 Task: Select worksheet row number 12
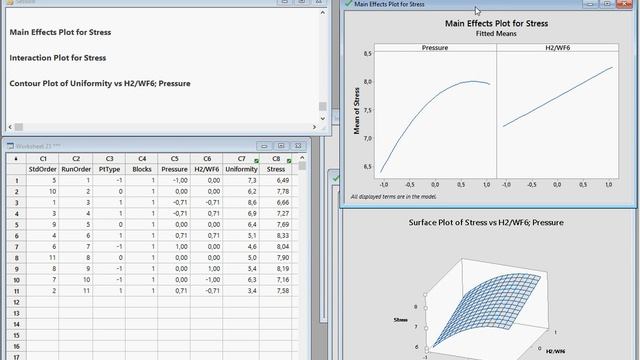point(16,302)
